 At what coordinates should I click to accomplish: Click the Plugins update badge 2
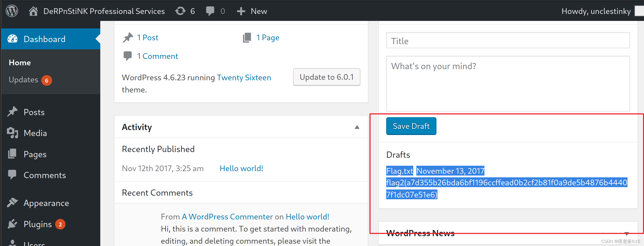[60, 224]
